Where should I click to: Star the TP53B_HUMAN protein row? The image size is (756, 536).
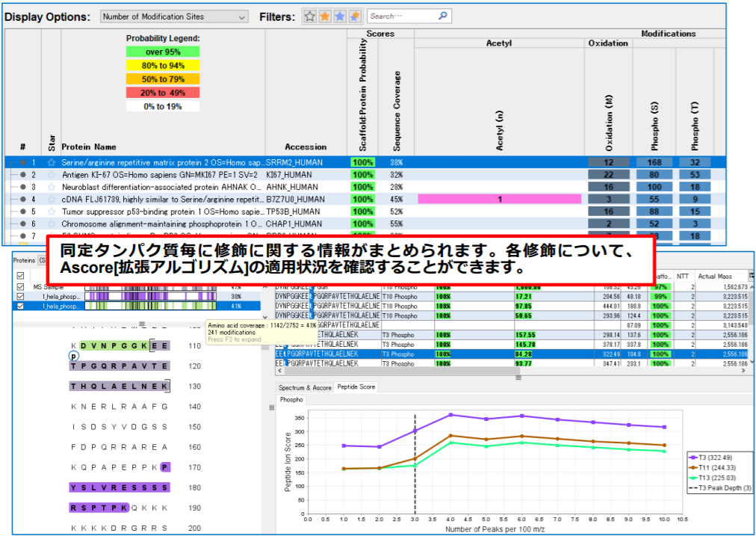click(x=51, y=212)
